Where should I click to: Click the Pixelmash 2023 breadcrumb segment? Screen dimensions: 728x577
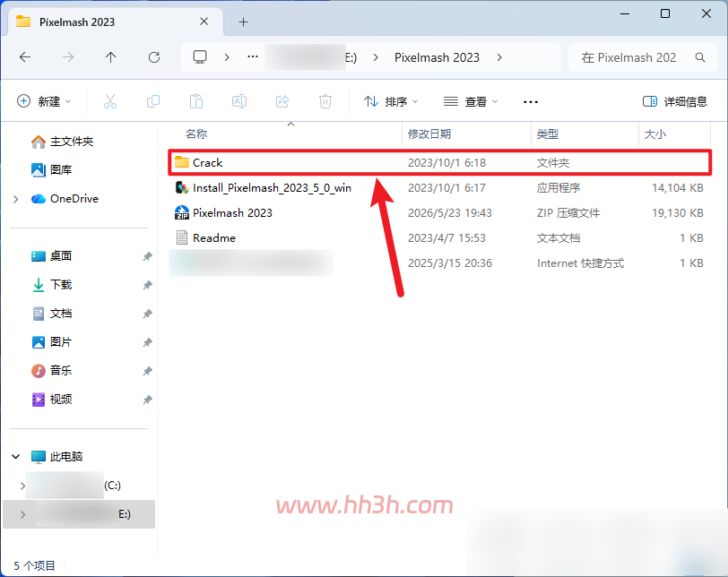click(x=437, y=57)
